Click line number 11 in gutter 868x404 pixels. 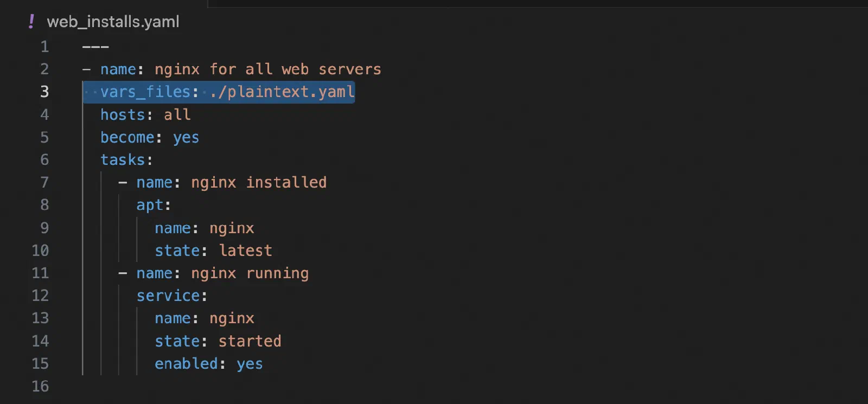pos(40,273)
